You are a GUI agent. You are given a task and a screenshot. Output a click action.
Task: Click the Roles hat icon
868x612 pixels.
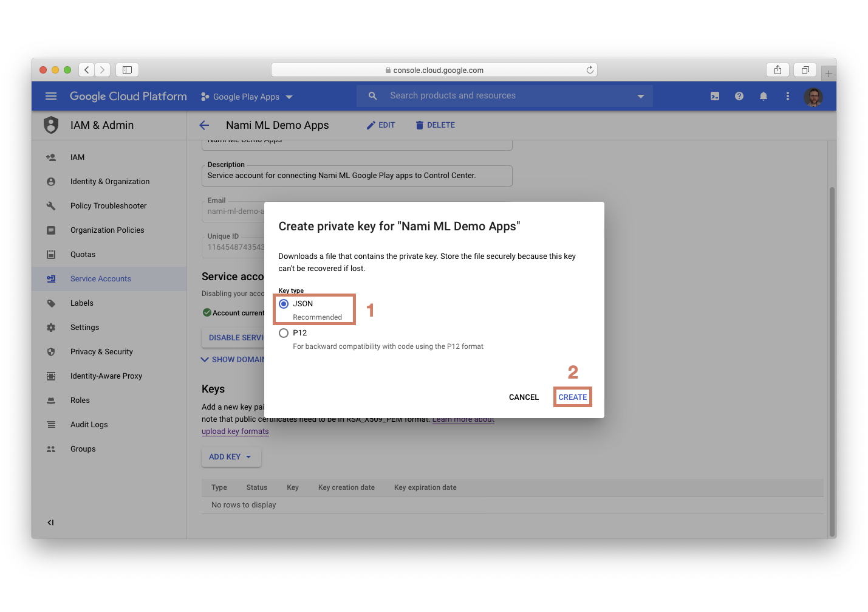pyautogui.click(x=51, y=401)
